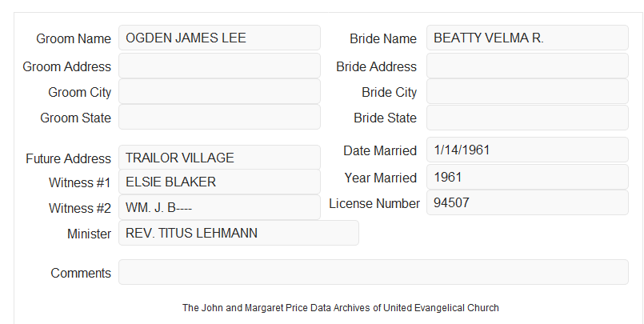
Task: Click the empty Bride City field
Action: coord(527,91)
